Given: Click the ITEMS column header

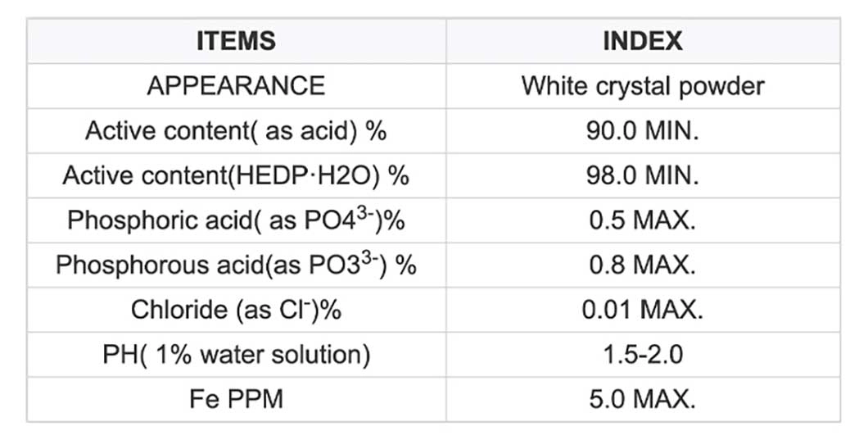Looking at the screenshot, I should 236,41.
